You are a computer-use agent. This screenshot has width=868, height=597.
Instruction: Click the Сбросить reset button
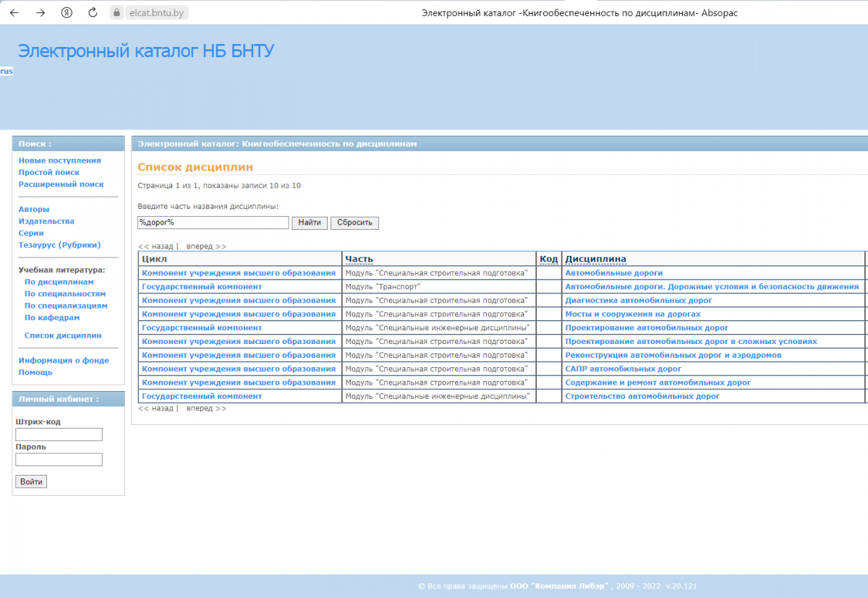click(x=354, y=223)
